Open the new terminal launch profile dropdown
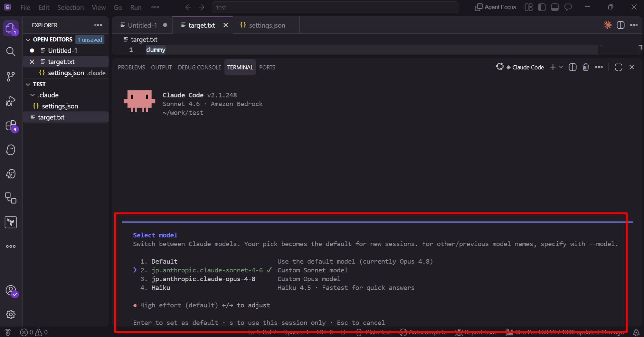Screen dimensions: 644x337 (561, 67)
